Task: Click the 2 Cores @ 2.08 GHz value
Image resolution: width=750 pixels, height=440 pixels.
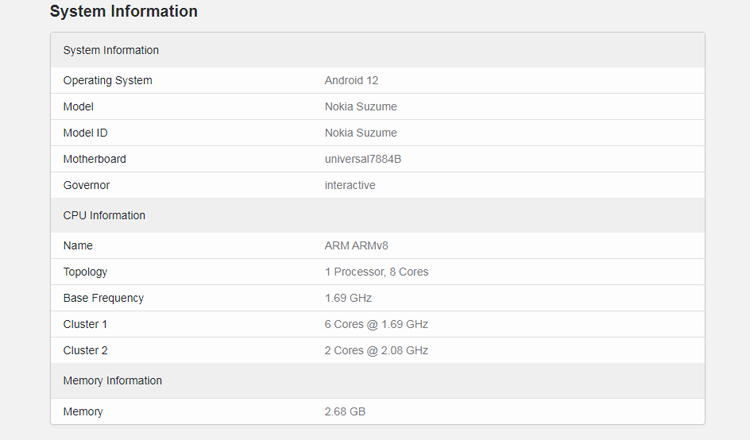Action: click(376, 350)
